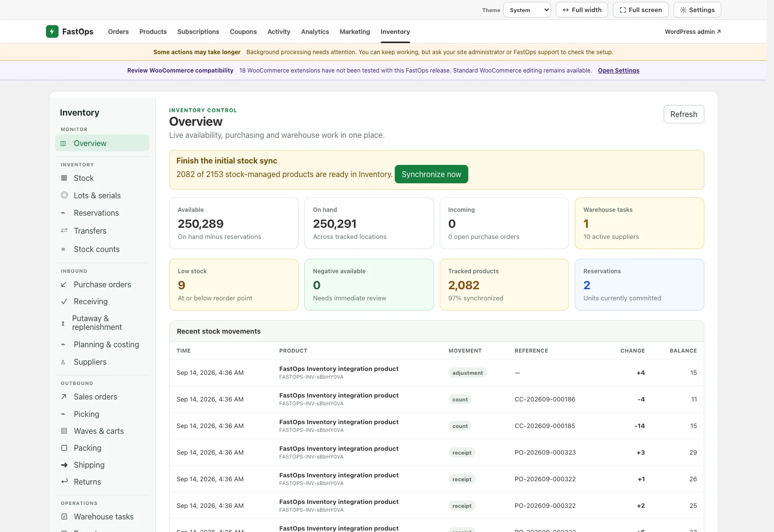This screenshot has width=774, height=532.
Task: Go to Receiving page
Action: [x=102, y=302]
